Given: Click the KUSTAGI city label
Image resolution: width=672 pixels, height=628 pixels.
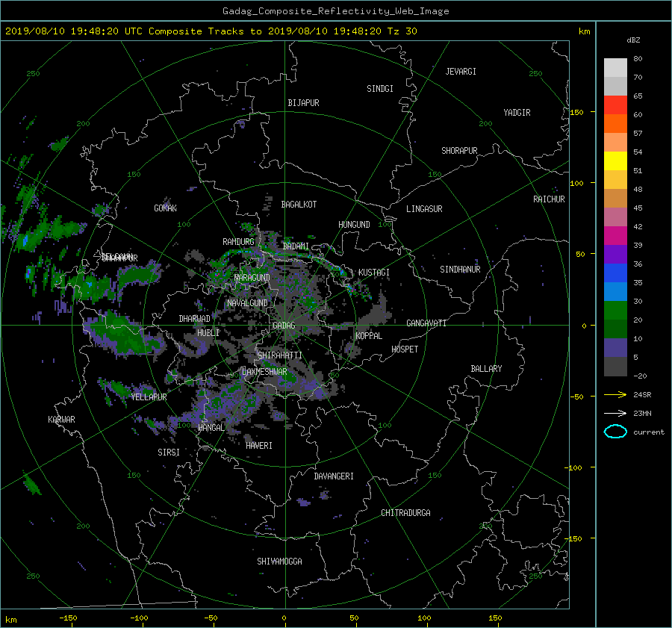Looking at the screenshot, I should pyautogui.click(x=374, y=273).
